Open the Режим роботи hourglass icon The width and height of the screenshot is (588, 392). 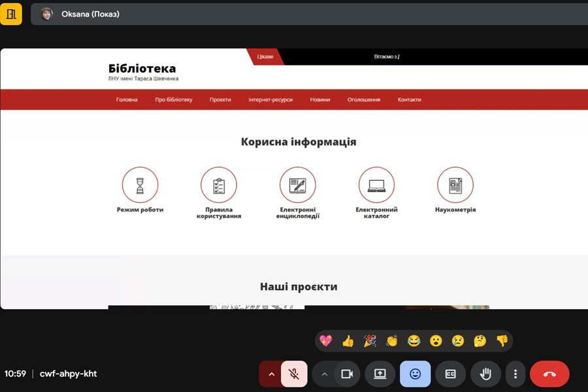pos(140,185)
